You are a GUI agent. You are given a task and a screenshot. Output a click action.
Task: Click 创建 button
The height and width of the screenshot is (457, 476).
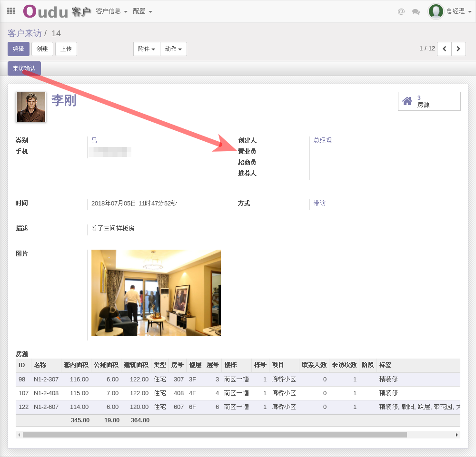tap(42, 49)
